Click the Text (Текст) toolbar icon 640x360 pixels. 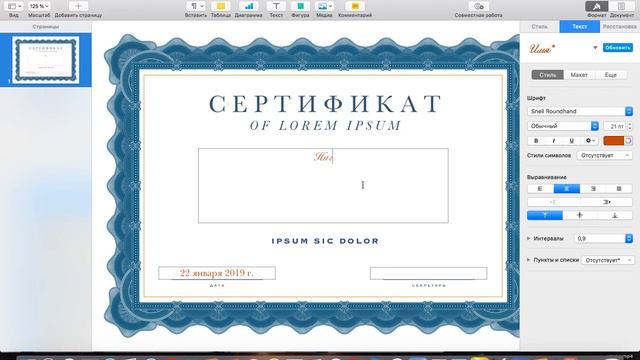pos(276,7)
